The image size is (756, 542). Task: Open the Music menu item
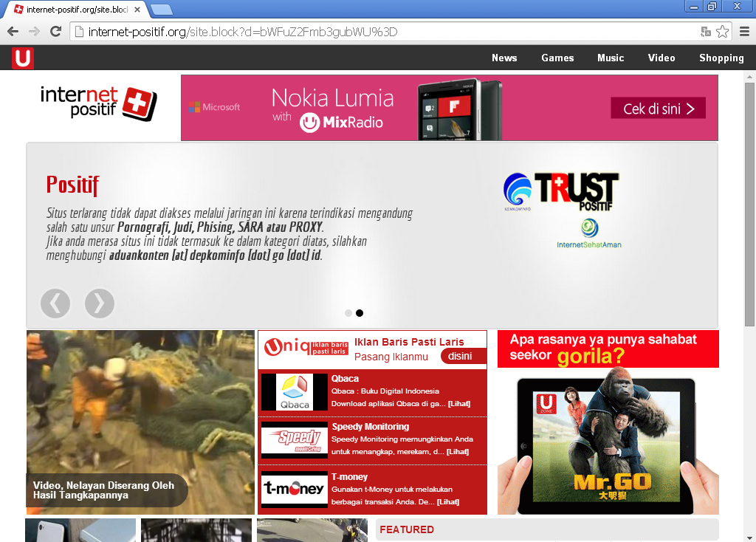tap(611, 58)
